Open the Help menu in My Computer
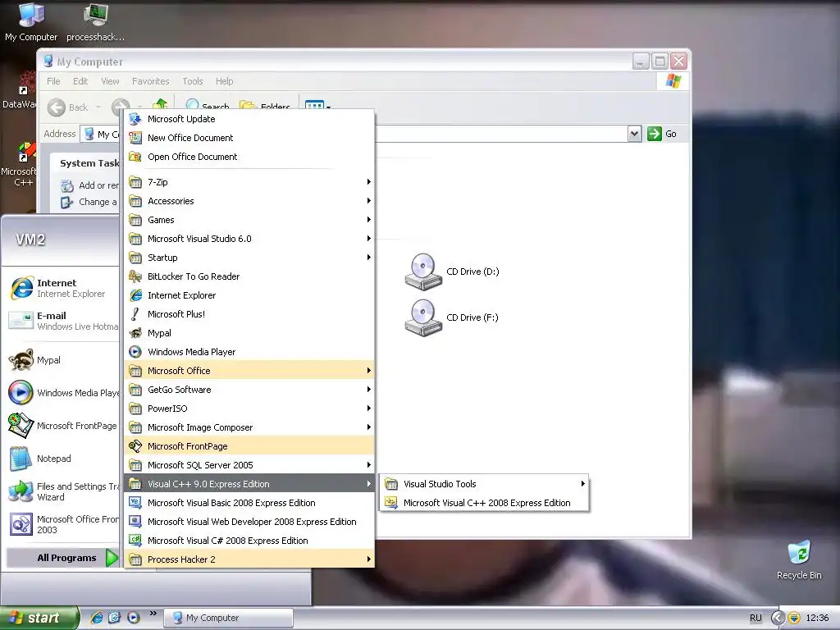The image size is (840, 630). click(x=225, y=81)
